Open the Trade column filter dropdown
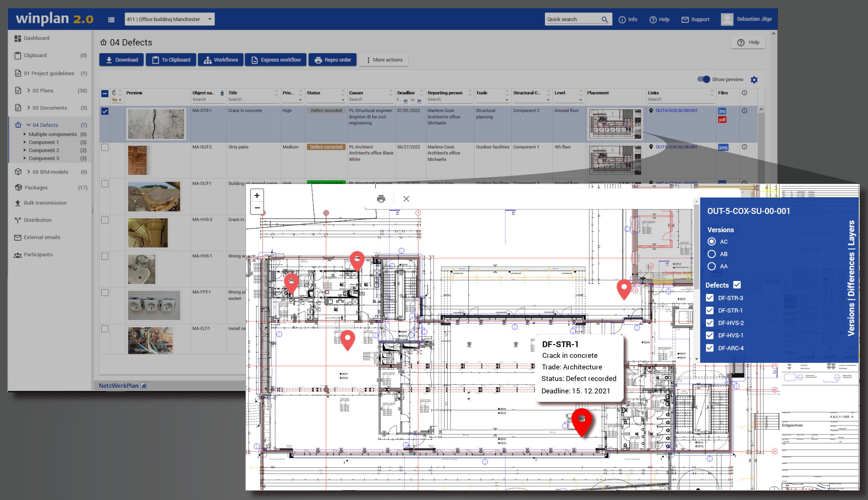This screenshot has height=500, width=868. pyautogui.click(x=507, y=100)
